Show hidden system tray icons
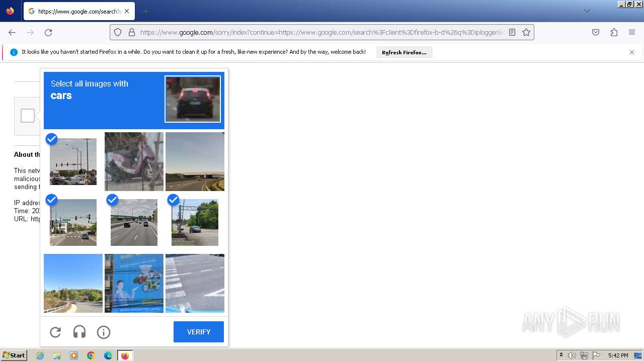 [x=561, y=355]
